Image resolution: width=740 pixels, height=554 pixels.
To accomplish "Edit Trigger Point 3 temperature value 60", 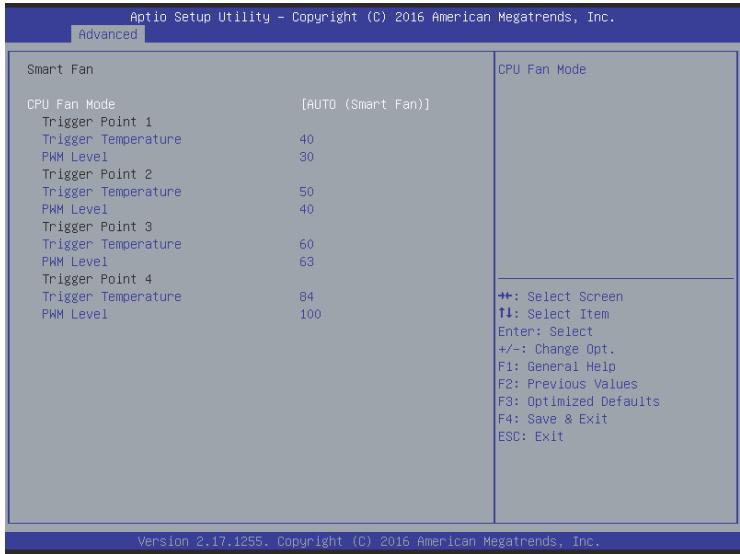I will (x=306, y=244).
